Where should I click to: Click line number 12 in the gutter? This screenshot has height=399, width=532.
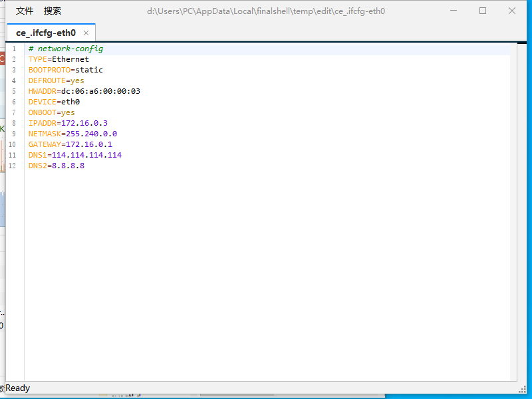(12, 166)
